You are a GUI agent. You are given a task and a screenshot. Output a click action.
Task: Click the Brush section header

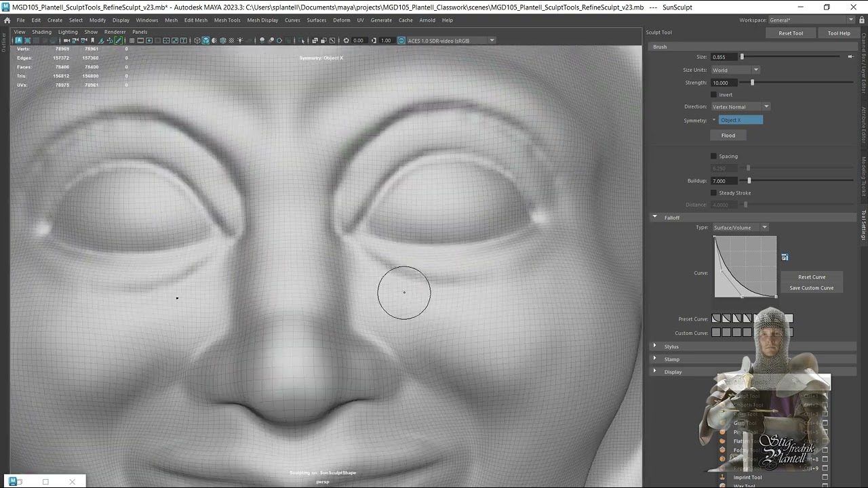coord(753,47)
